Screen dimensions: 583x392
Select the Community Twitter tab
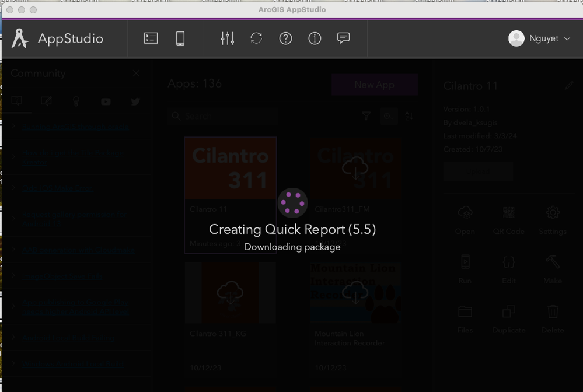(x=135, y=101)
